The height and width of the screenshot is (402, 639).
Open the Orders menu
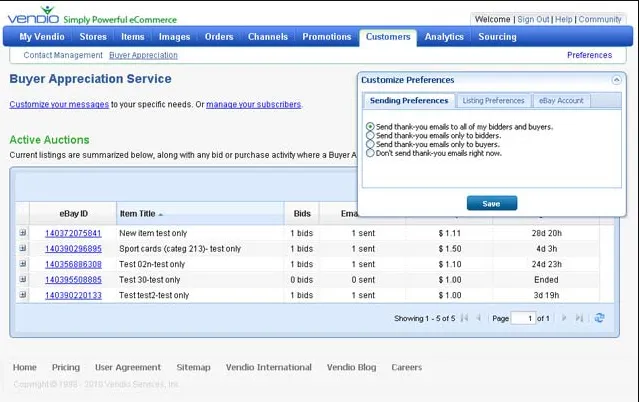[x=219, y=37]
